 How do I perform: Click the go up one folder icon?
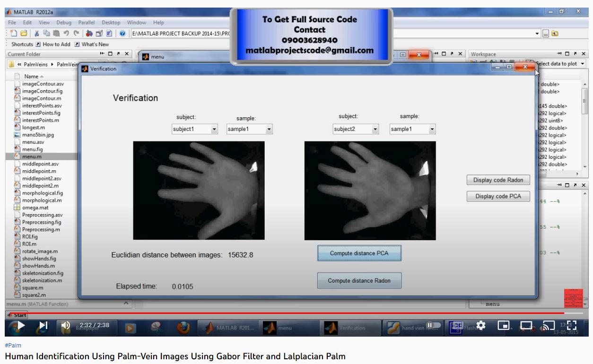click(x=555, y=34)
